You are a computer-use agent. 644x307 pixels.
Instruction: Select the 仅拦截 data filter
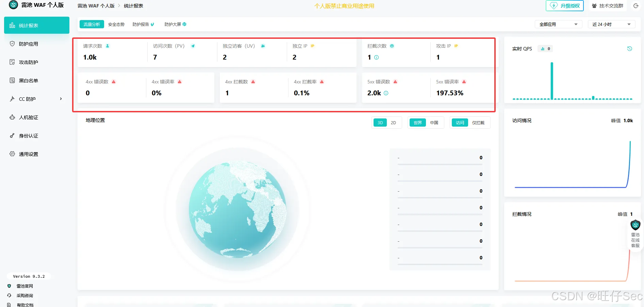tap(478, 123)
